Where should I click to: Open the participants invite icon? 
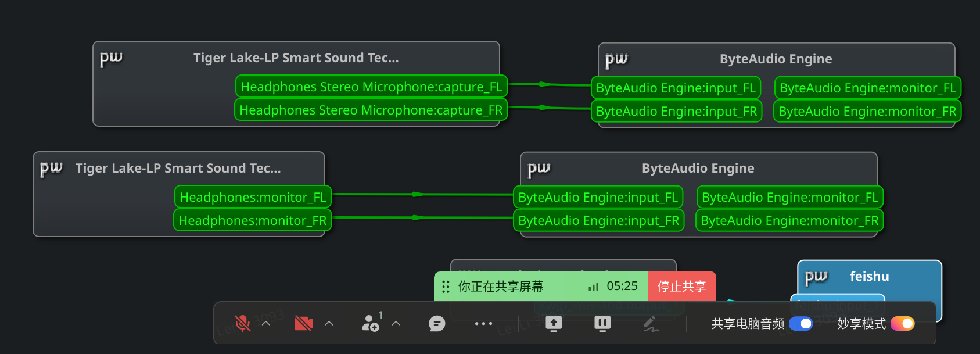370,323
